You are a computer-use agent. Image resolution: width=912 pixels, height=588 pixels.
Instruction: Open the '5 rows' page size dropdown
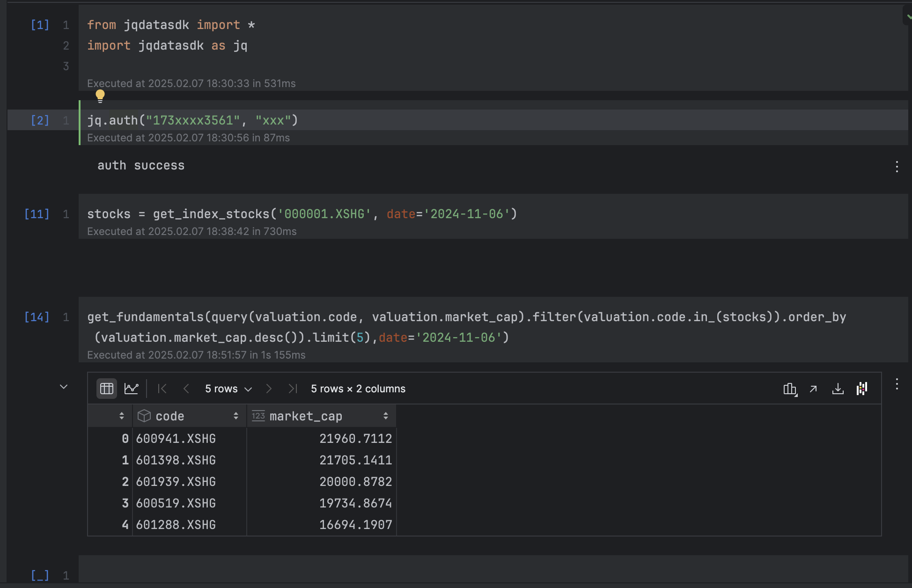(228, 389)
